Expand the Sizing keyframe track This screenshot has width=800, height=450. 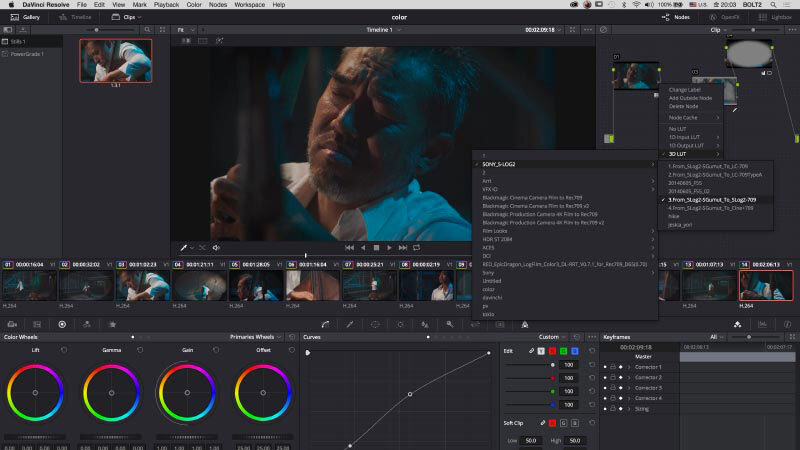pyautogui.click(x=629, y=409)
